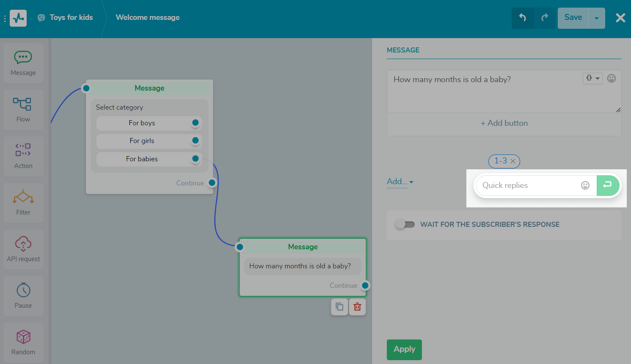631x364 pixels.
Task: Add a Message block from the sidebar
Action: click(23, 63)
